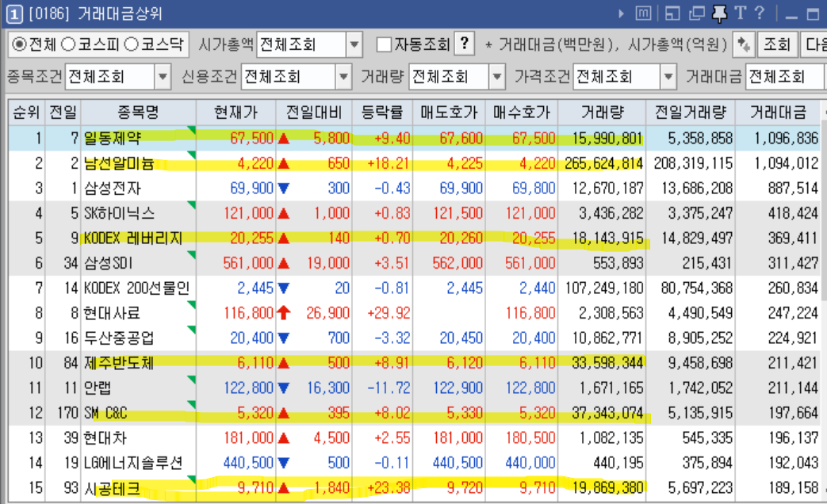Click the 전일거래량 column header
The width and height of the screenshot is (827, 504).
691,112
